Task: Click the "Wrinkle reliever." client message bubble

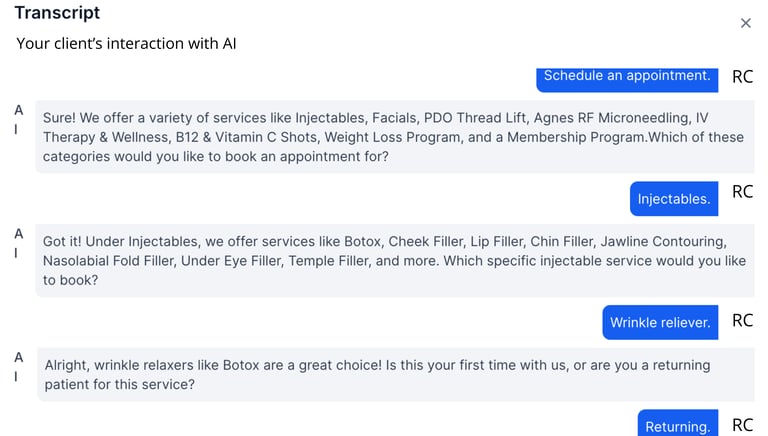Action: (x=660, y=322)
